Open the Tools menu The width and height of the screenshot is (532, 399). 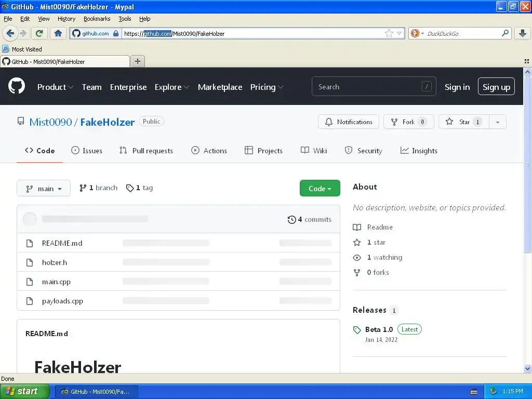pos(125,19)
